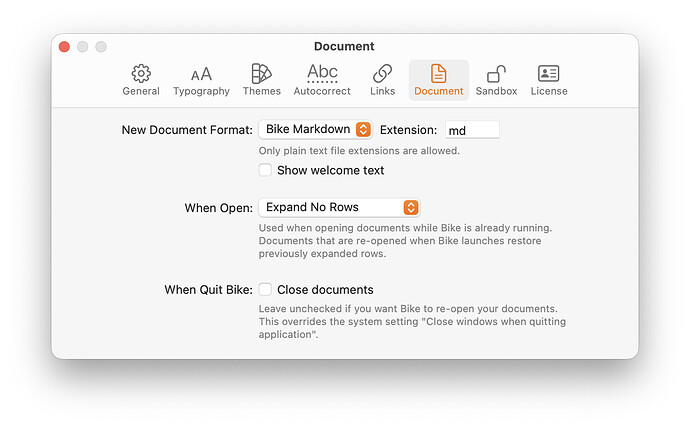The height and width of the screenshot is (427, 690).
Task: Open the Bike Markdown format dropdown
Action: click(x=315, y=129)
